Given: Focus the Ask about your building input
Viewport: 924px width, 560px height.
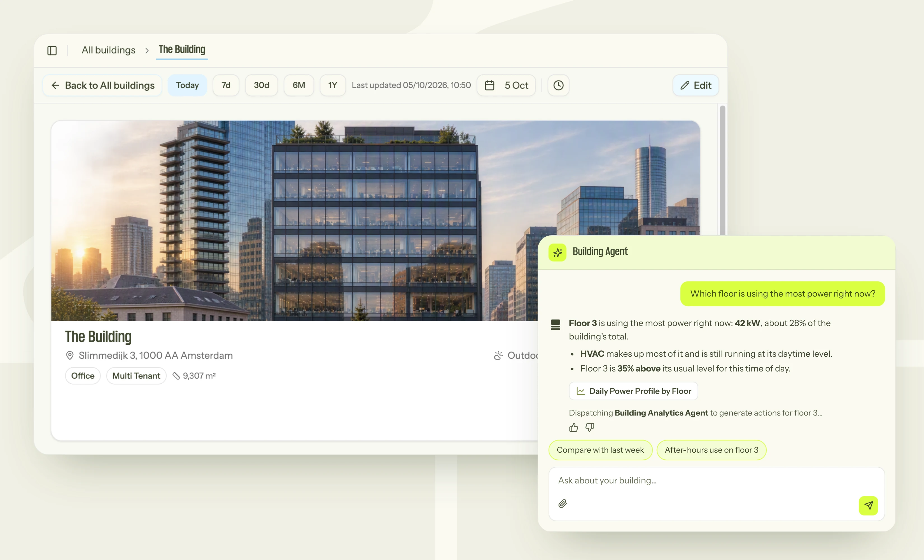Looking at the screenshot, I should point(716,494).
